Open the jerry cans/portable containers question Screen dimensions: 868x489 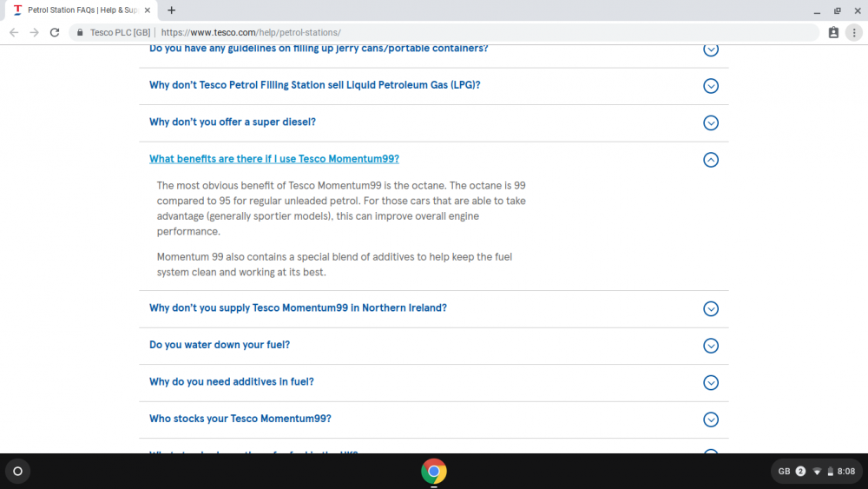point(319,49)
